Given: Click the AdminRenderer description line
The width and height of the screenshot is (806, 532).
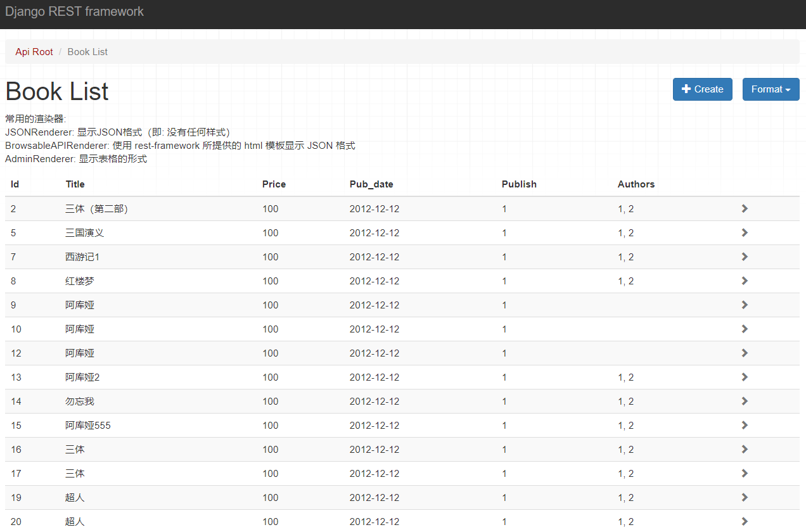Looking at the screenshot, I should pyautogui.click(x=76, y=159).
